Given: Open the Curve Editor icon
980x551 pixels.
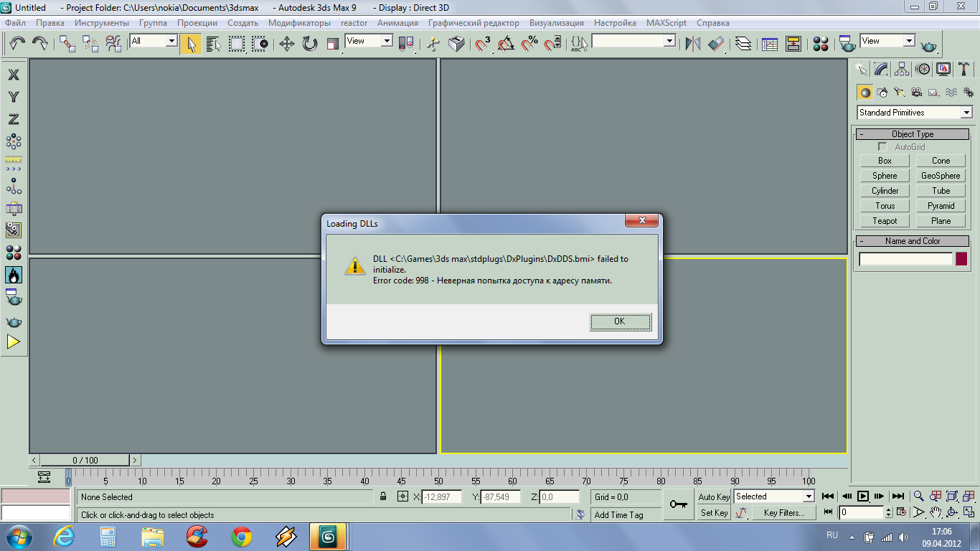Looking at the screenshot, I should 771,44.
